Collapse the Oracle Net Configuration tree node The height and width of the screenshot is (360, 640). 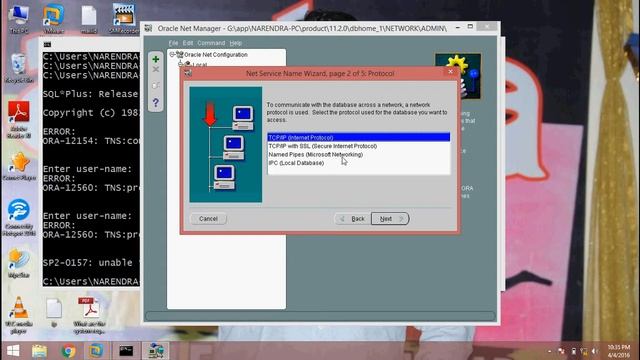click(x=172, y=54)
